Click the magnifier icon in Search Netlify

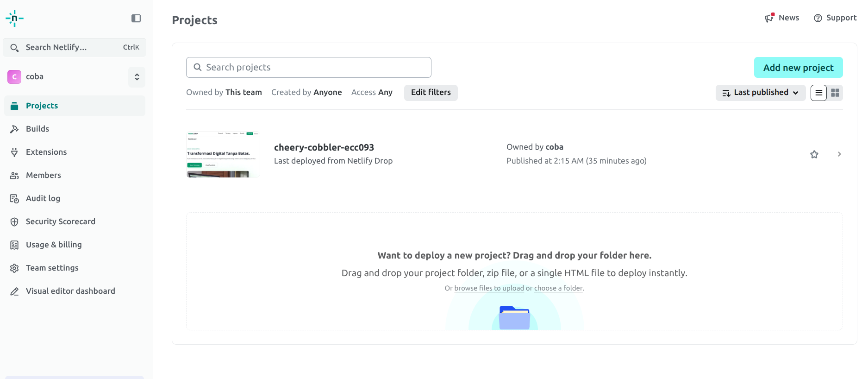coord(14,48)
